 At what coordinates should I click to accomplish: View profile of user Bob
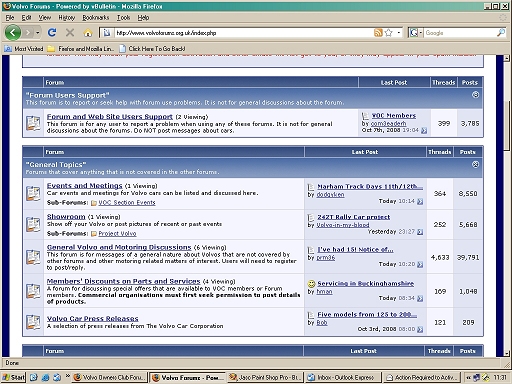pos(322,323)
